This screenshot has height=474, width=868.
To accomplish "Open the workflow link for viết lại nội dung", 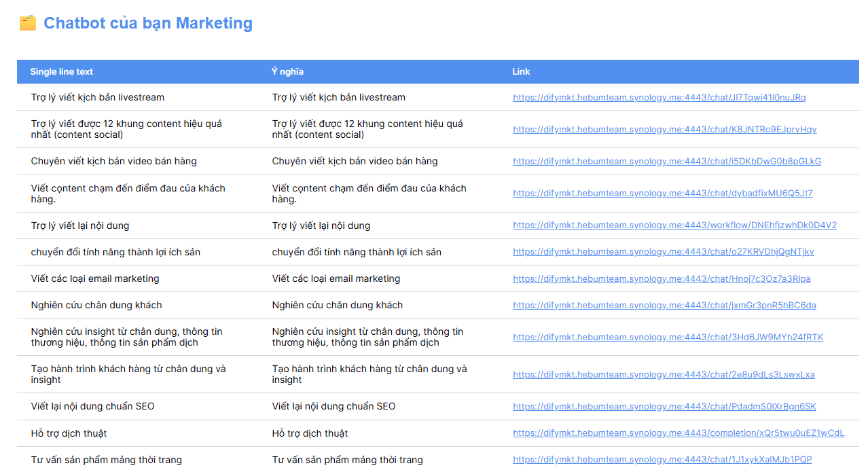I will 674,225.
